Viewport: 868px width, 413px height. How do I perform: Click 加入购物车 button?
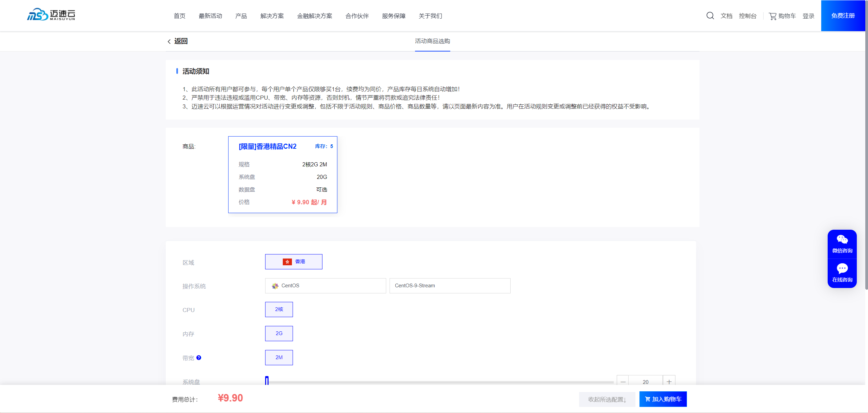click(x=663, y=399)
